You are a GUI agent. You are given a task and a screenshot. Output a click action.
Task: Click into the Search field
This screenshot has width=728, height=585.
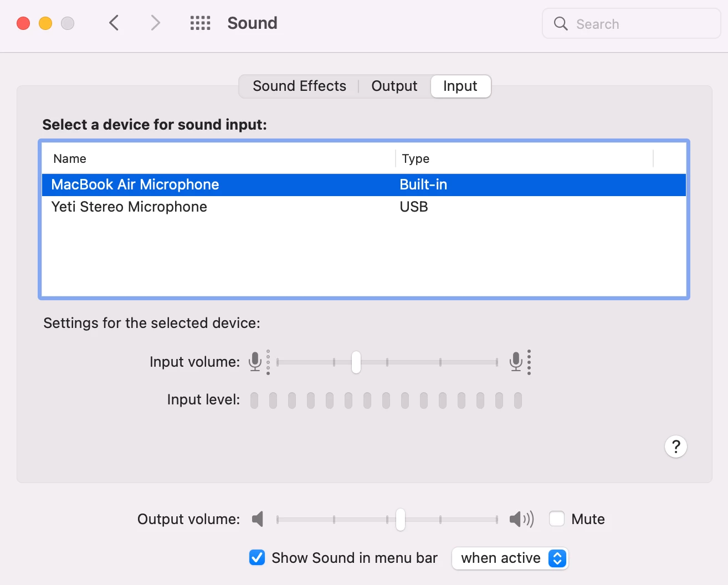click(x=632, y=24)
